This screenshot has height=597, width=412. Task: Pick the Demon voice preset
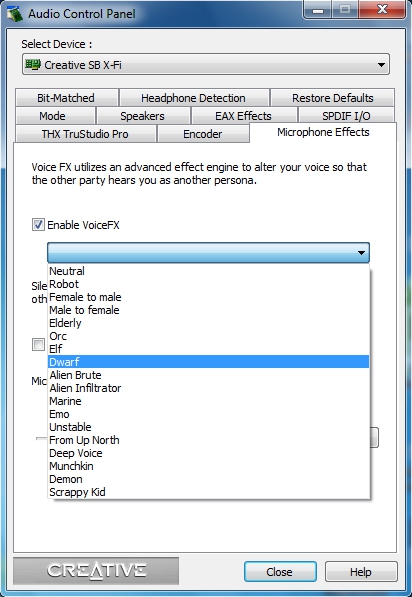click(x=209, y=479)
